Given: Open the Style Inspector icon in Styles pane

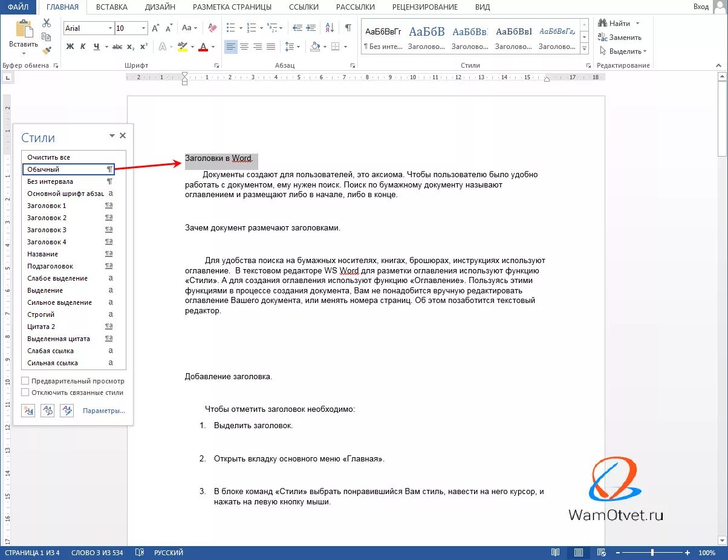Looking at the screenshot, I should point(47,411).
